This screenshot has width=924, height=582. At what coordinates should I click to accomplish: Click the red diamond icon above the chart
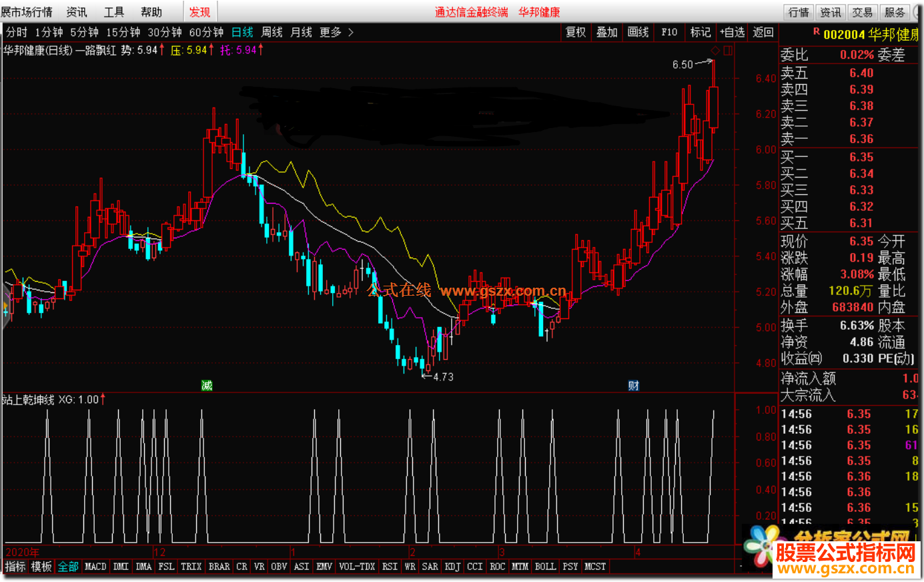click(715, 51)
